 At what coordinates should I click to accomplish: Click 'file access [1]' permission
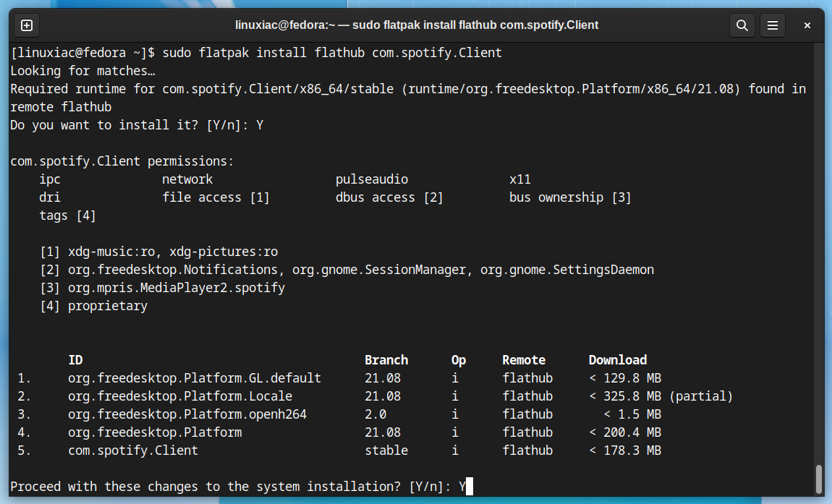point(216,197)
